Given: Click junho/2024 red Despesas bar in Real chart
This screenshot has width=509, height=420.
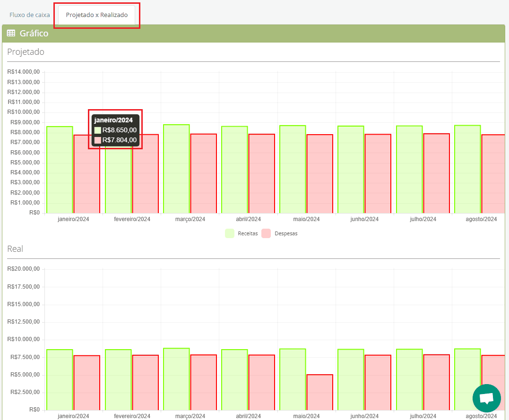Looking at the screenshot, I should click(x=378, y=382).
